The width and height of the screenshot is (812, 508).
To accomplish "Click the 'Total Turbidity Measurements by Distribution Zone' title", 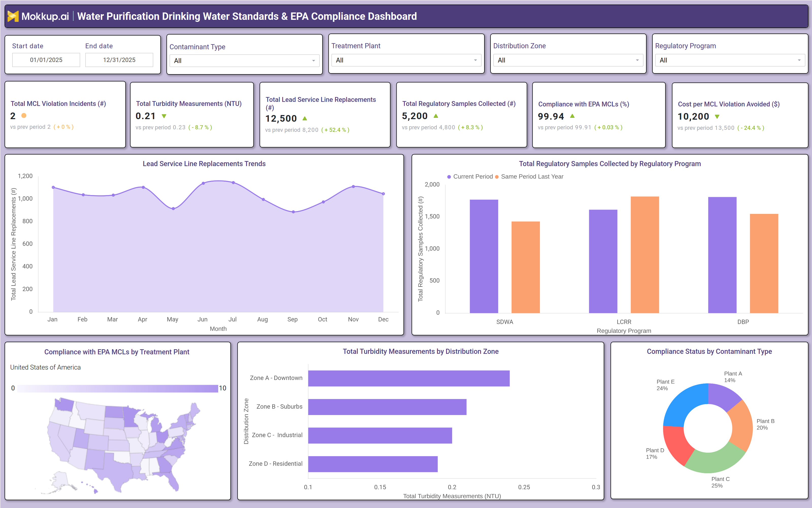I will 420,352.
